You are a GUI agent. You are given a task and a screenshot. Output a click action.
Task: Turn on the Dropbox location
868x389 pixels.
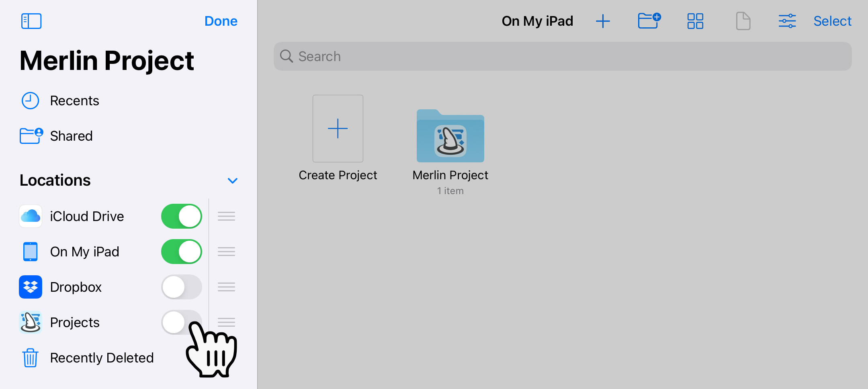181,287
